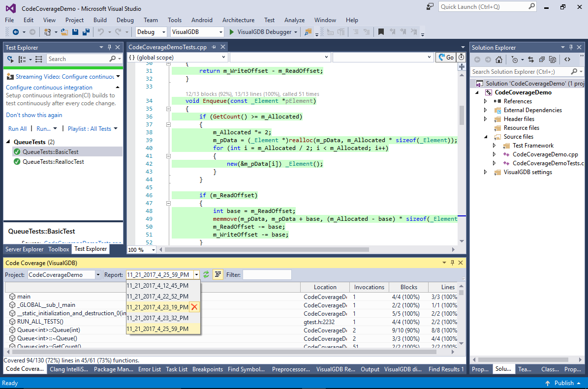Click Don't show this again link
The width and height of the screenshot is (588, 389).
pyautogui.click(x=34, y=115)
